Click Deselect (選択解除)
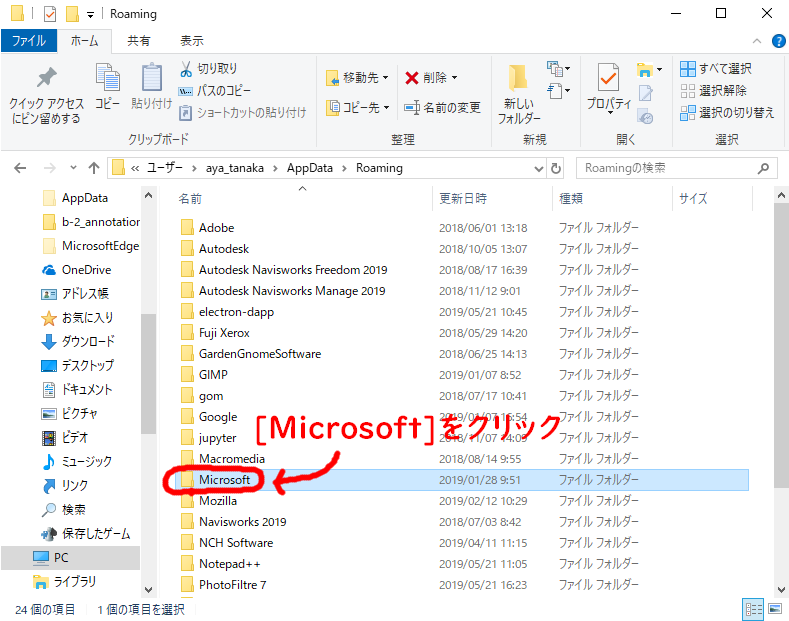The image size is (789, 621). (713, 91)
